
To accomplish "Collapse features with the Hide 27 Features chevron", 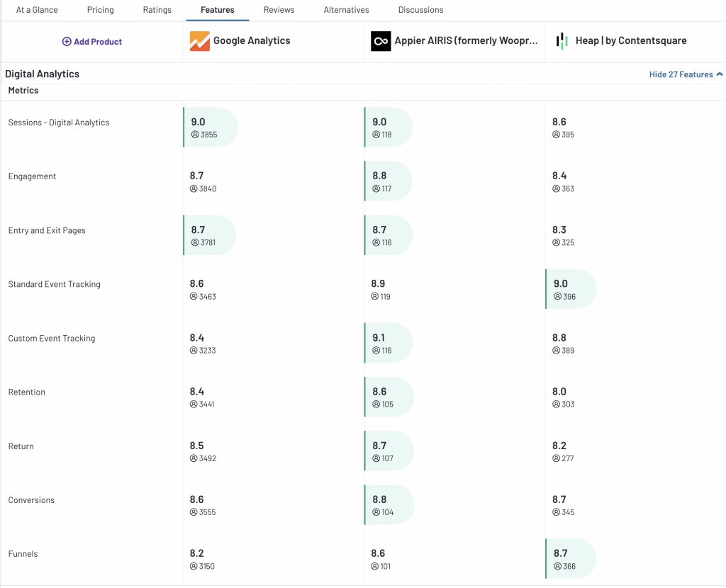I will point(721,74).
